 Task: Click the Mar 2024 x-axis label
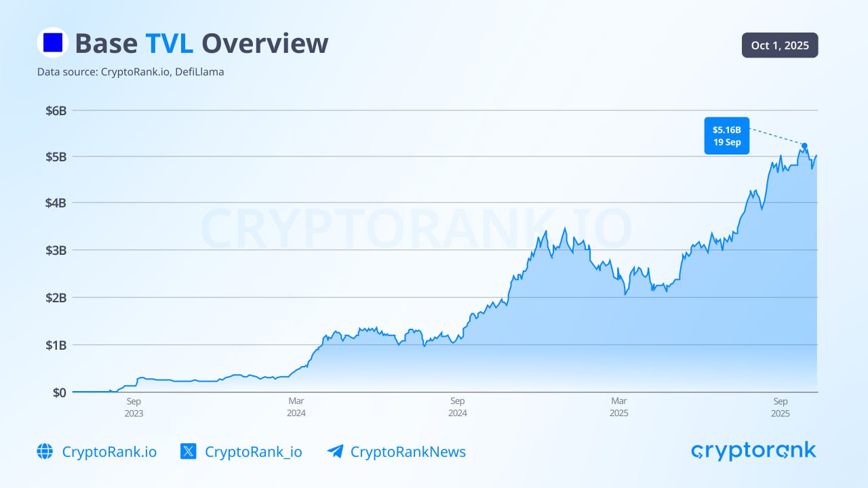click(296, 407)
